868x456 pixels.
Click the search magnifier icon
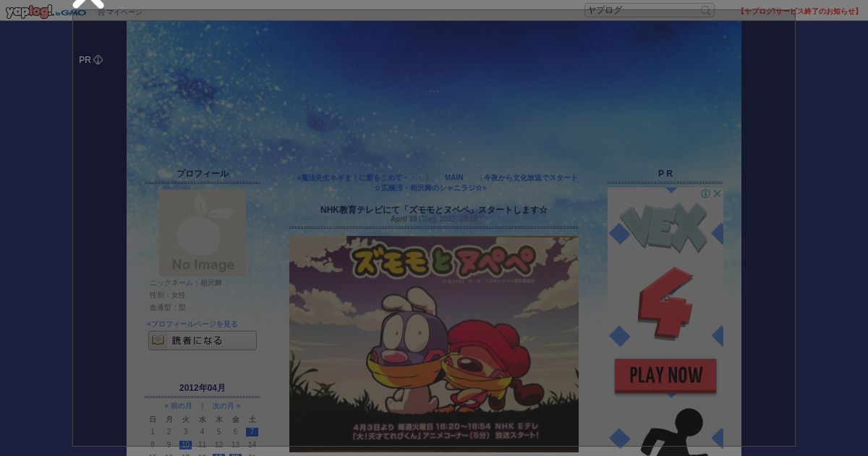tap(706, 10)
